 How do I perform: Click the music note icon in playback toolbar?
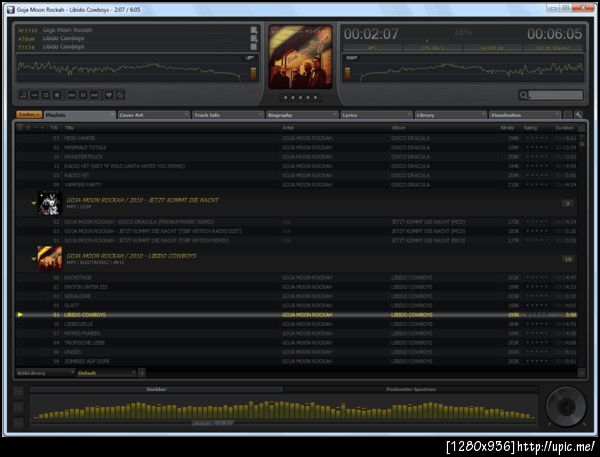[x=23, y=95]
